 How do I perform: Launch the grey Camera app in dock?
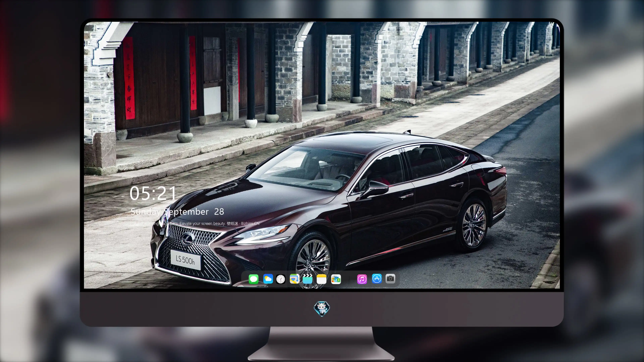tap(390, 279)
